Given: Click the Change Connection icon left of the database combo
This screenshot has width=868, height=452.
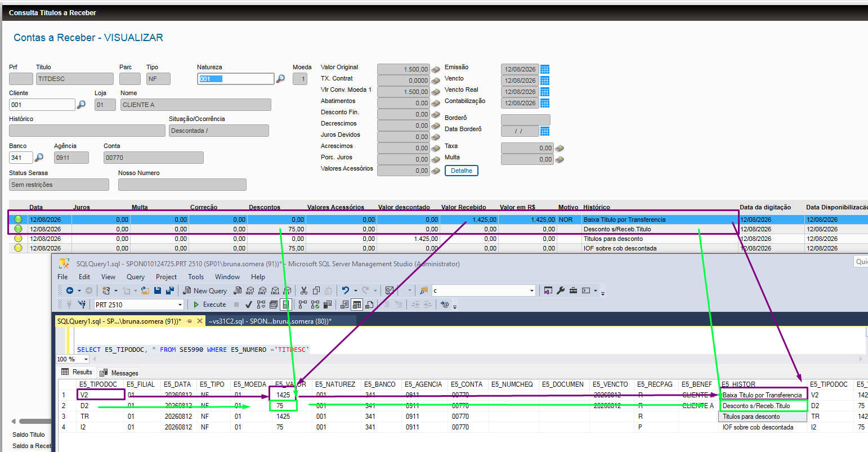Looking at the screenshot, I should point(82,305).
